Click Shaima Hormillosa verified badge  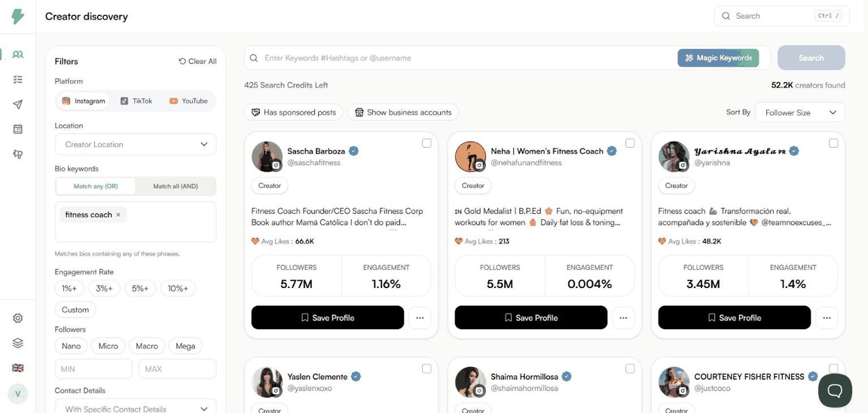click(567, 377)
